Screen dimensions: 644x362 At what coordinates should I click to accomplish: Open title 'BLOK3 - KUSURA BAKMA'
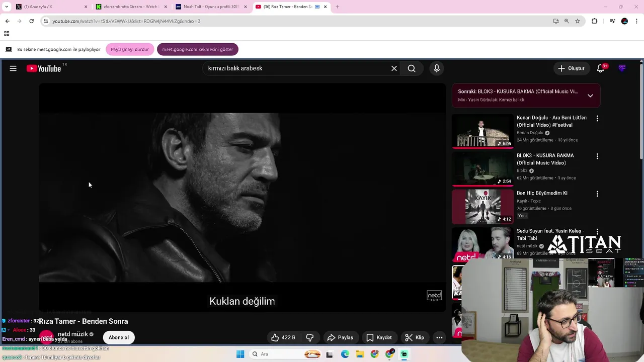(x=545, y=159)
